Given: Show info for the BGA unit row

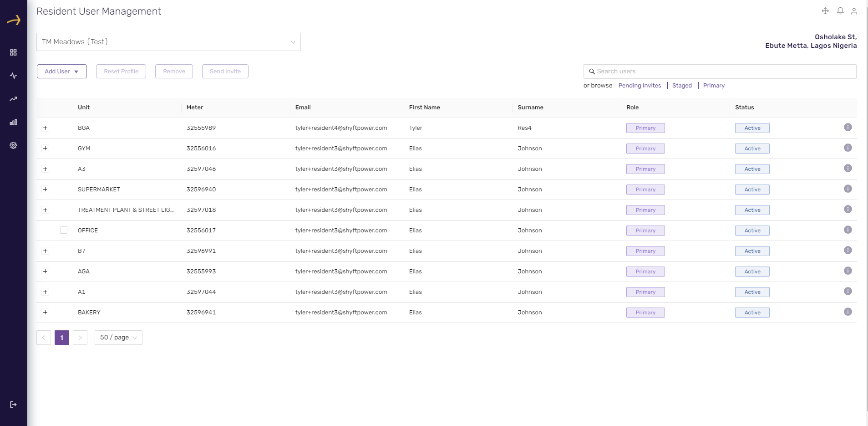Looking at the screenshot, I should (848, 127).
